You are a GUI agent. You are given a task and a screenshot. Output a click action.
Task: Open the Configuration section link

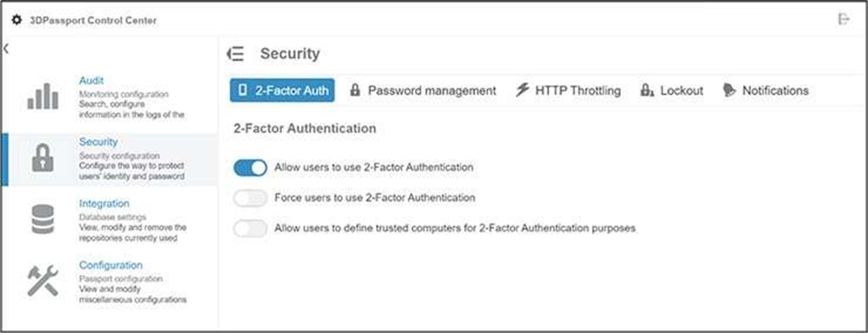point(110,265)
